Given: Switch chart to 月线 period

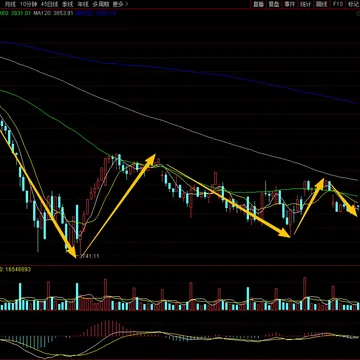Looking at the screenshot, I should click(x=10, y=4).
